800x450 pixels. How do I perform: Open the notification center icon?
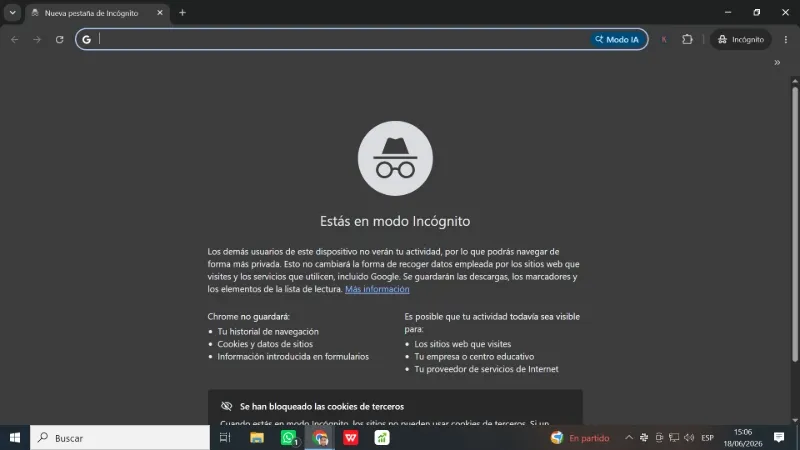[x=779, y=437]
